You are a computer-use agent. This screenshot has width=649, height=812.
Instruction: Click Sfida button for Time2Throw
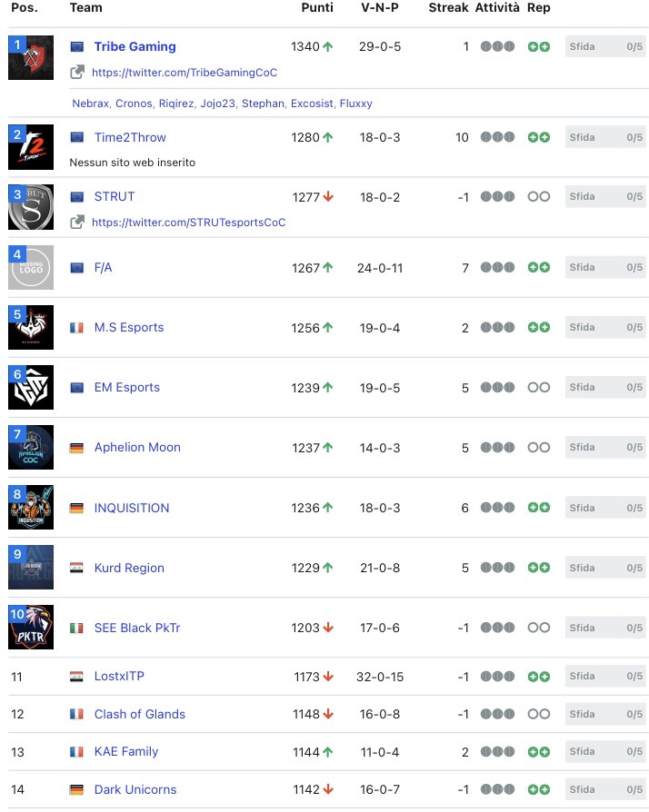coord(605,137)
